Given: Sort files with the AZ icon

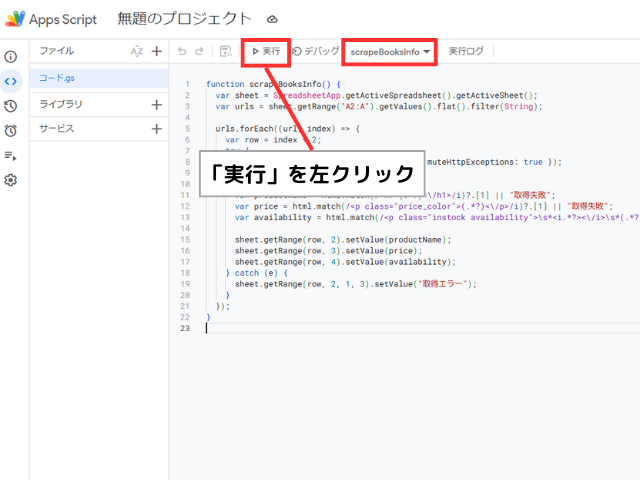Looking at the screenshot, I should (x=137, y=51).
